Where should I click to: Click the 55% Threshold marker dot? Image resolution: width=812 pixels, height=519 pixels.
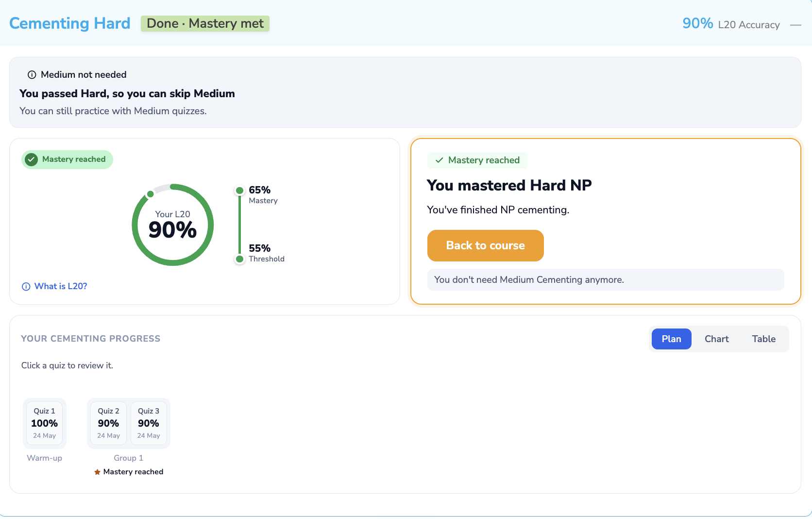point(239,259)
